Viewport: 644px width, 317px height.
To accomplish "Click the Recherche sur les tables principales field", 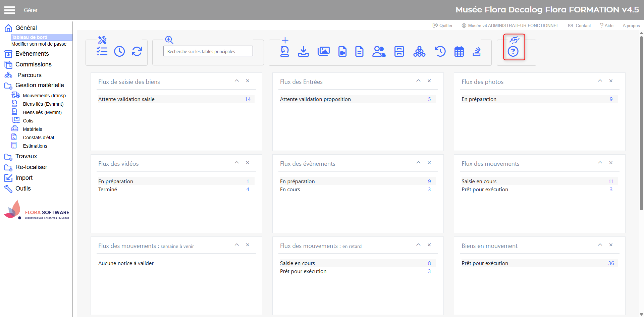I will [208, 51].
